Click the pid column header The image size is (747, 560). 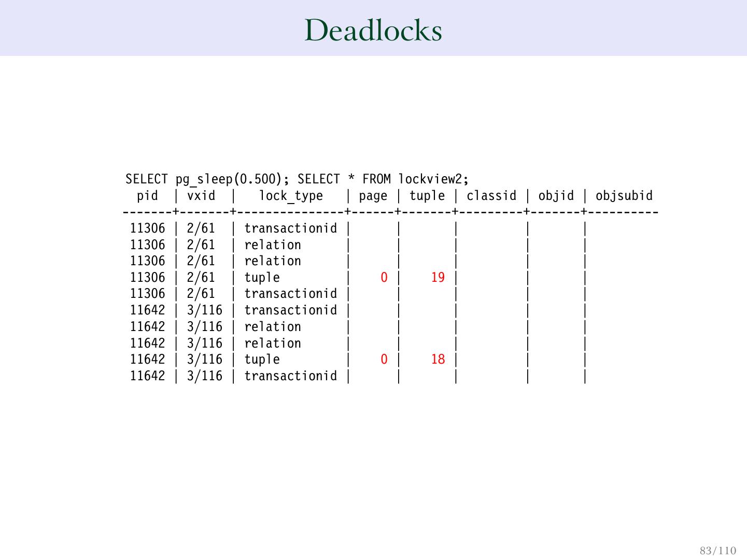pos(148,196)
